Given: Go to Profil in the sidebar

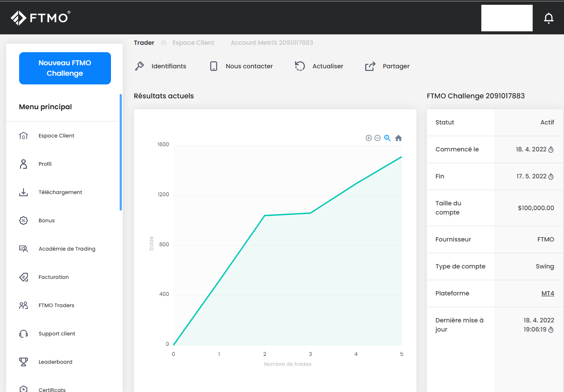Looking at the screenshot, I should tap(45, 164).
